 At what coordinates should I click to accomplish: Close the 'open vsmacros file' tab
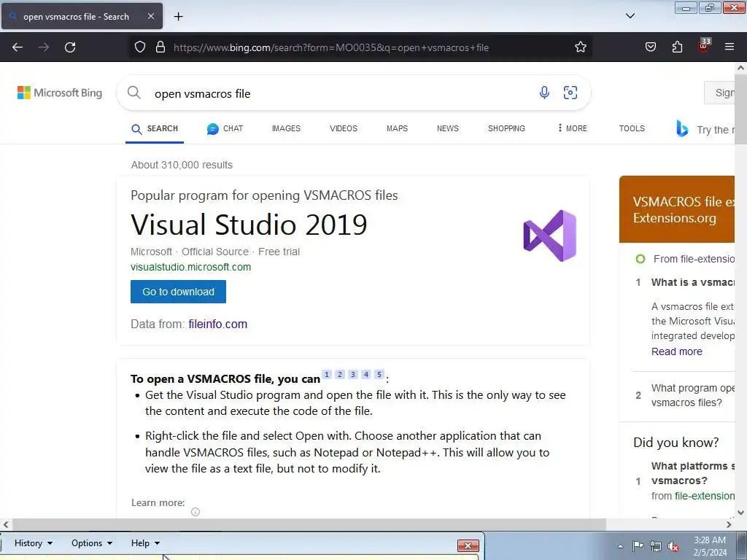click(150, 16)
